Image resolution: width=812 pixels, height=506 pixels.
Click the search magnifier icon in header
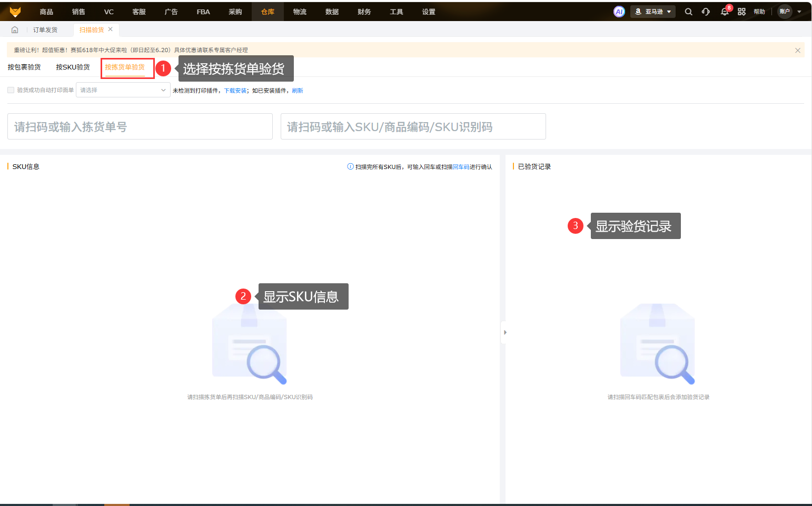[688, 12]
